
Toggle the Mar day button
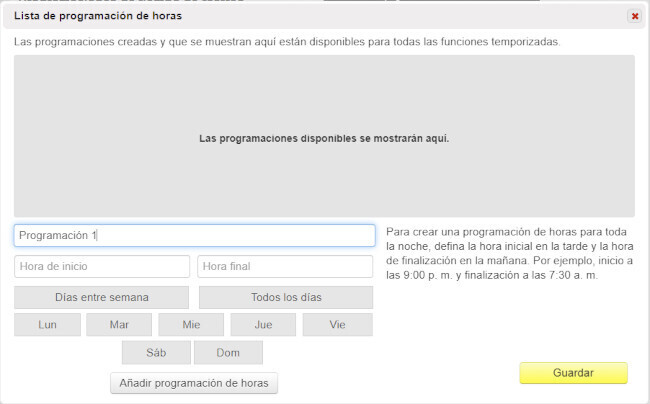pyautogui.click(x=119, y=325)
